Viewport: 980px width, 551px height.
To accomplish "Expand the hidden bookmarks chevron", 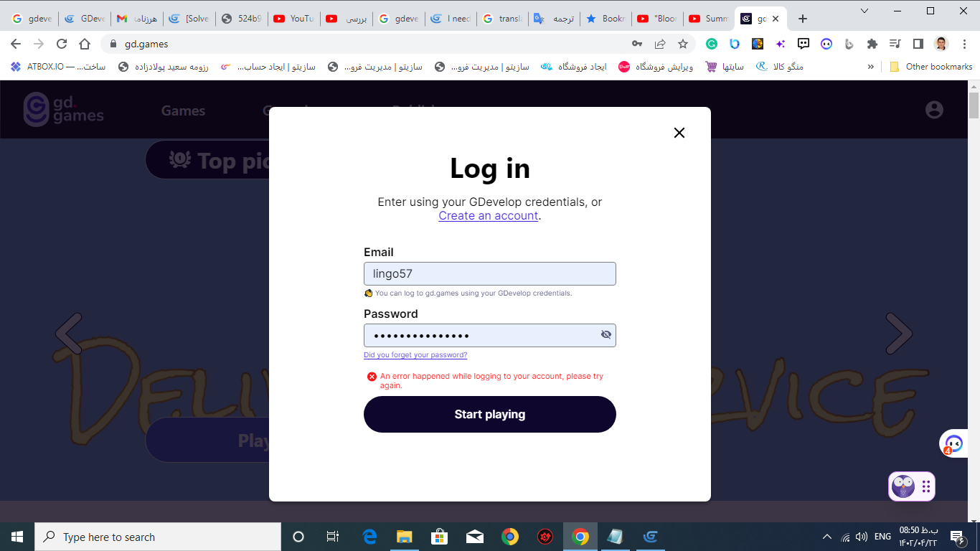I will [x=871, y=67].
